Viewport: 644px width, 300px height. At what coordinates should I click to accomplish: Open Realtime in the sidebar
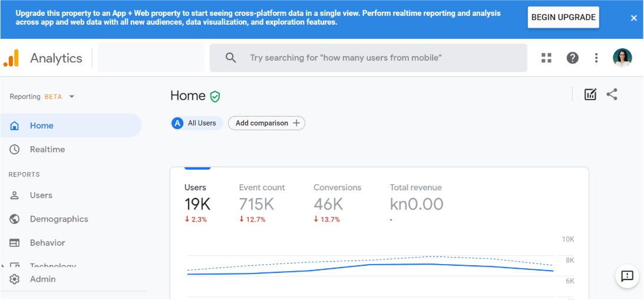(47, 150)
